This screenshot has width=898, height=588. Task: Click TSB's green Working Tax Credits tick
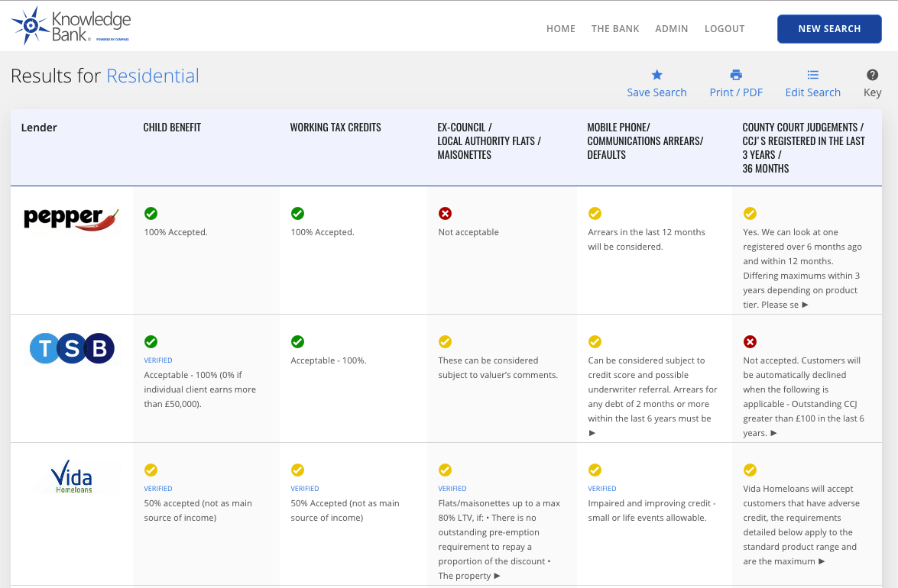[x=297, y=341]
